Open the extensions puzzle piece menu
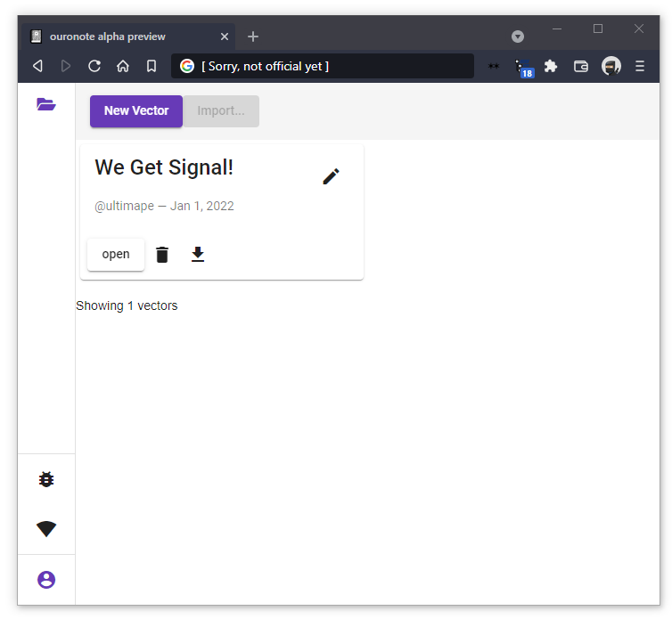 pyautogui.click(x=550, y=66)
